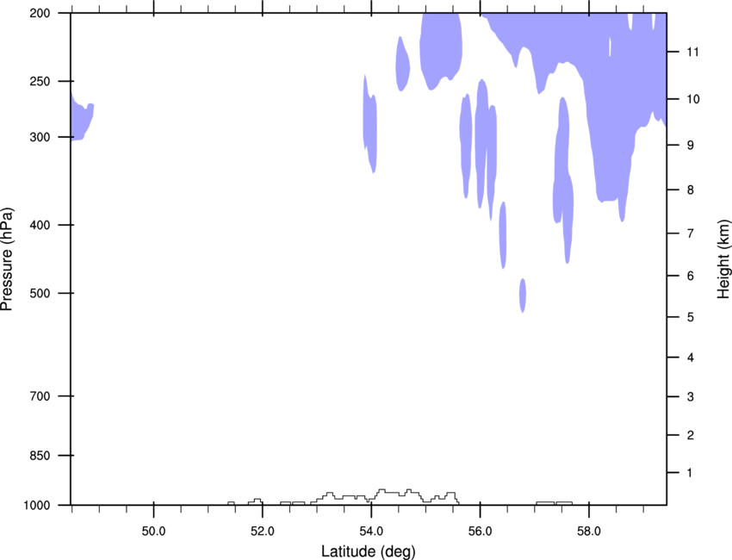Pick the 4 km height label
This screenshot has height=560, width=732.
pos(691,358)
